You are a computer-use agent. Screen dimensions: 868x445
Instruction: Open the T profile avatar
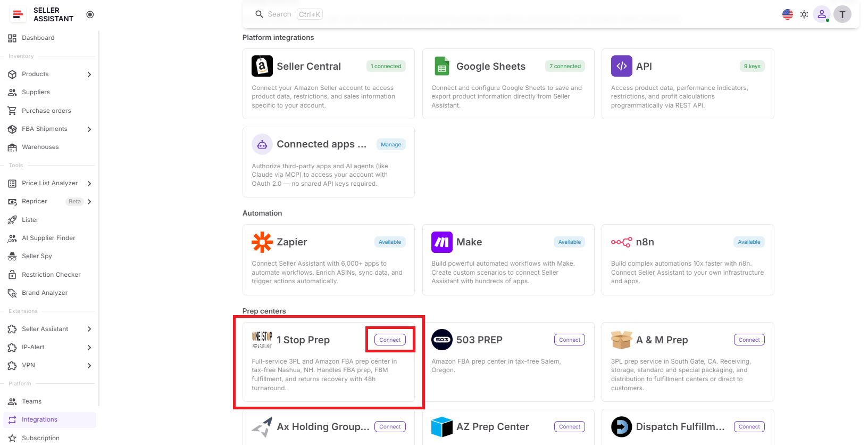[x=842, y=14]
